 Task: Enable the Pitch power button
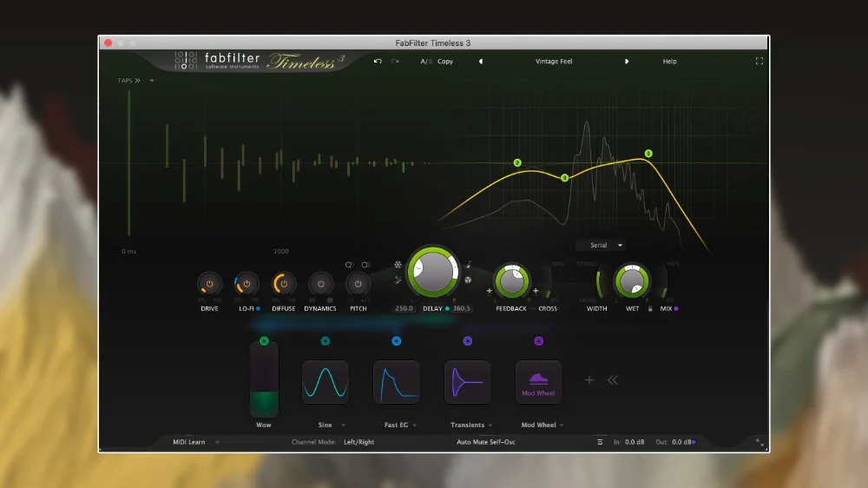point(358,284)
